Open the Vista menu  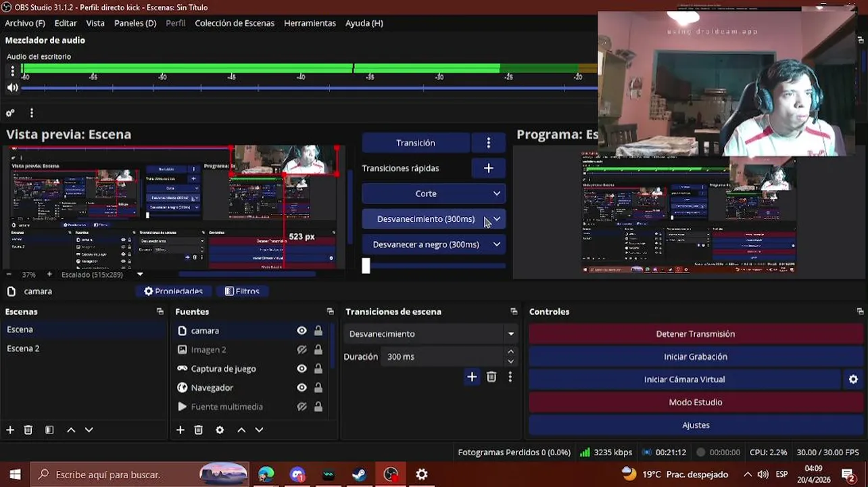pyautogui.click(x=95, y=23)
